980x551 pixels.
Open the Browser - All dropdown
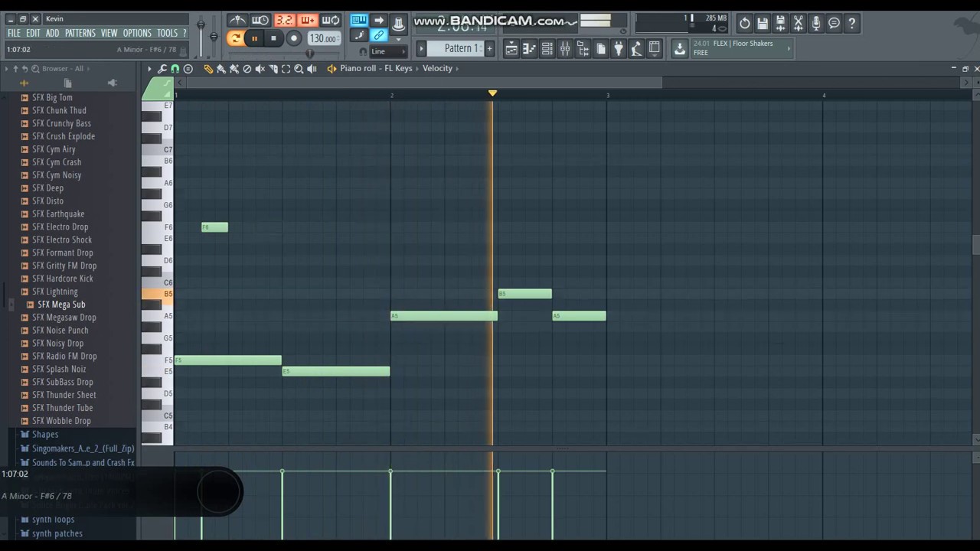pyautogui.click(x=63, y=69)
